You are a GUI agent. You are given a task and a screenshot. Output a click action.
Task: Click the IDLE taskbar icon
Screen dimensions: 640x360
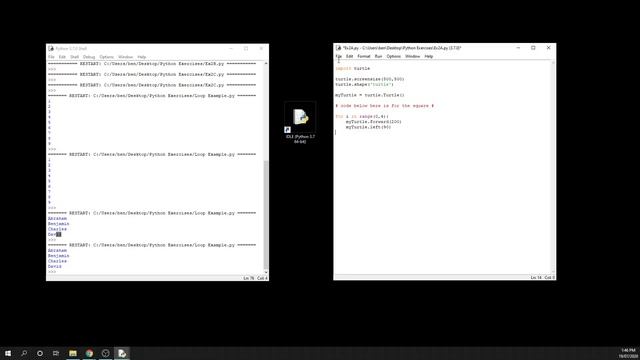coord(122,353)
